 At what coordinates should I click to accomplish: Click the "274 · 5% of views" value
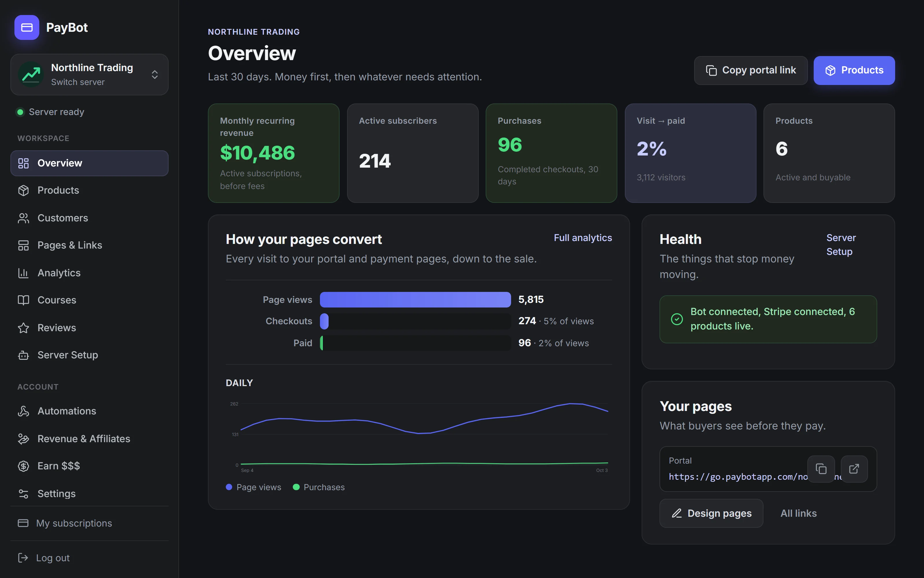click(x=556, y=321)
